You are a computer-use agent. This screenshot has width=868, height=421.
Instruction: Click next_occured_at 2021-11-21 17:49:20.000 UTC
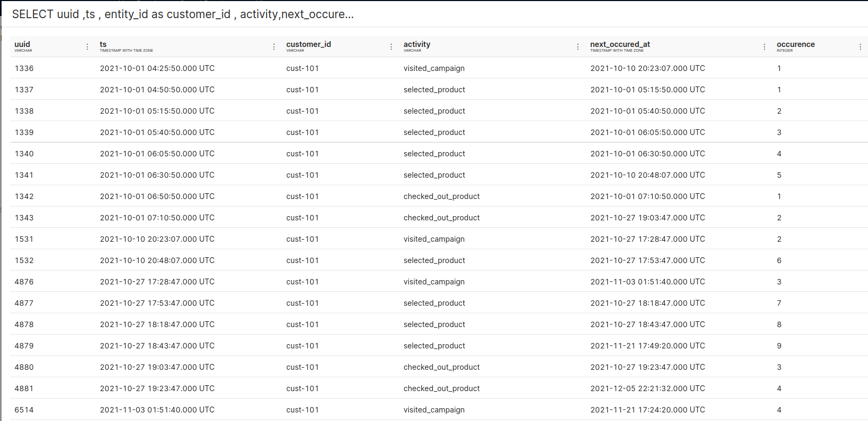tap(648, 346)
